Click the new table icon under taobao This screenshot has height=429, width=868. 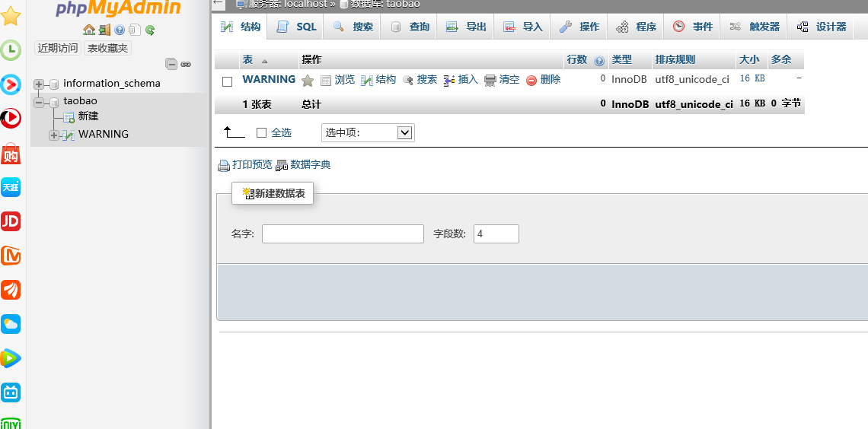69,117
